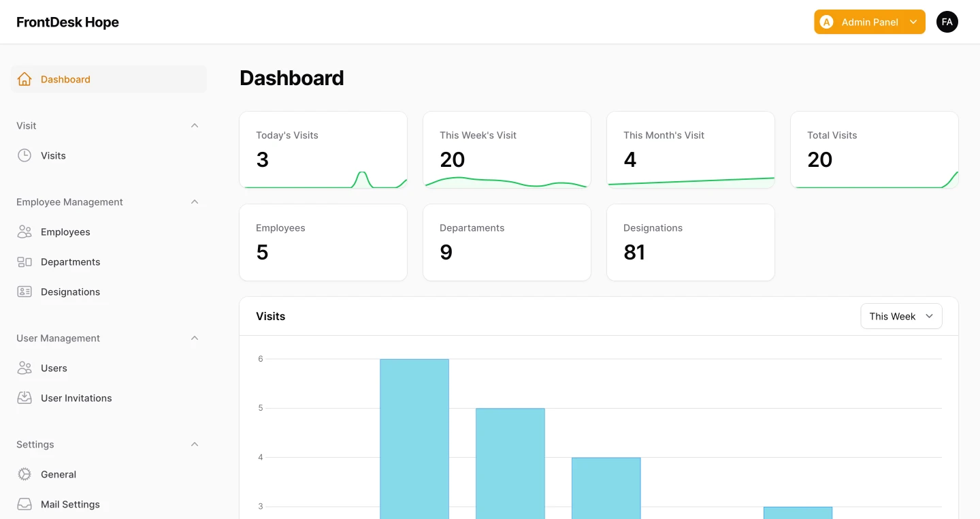Click the 'Settings' section heading text
Viewport: 980px width, 519px height.
[x=35, y=444]
